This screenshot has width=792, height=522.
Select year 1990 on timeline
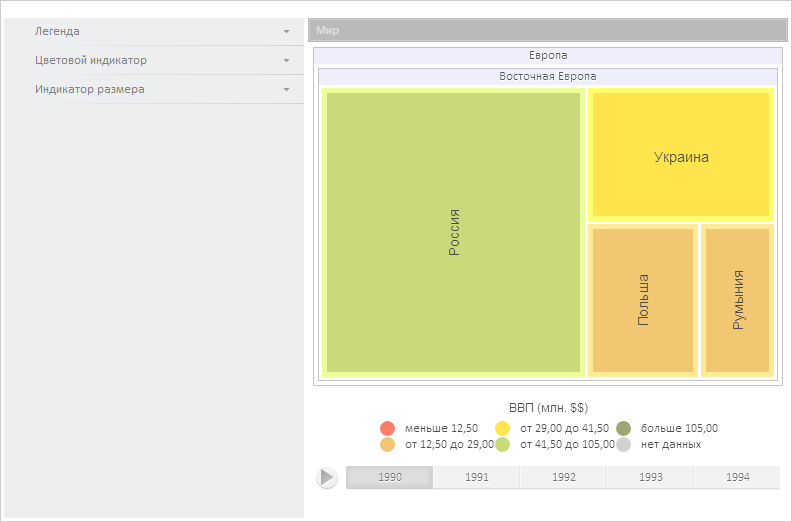[x=390, y=477]
